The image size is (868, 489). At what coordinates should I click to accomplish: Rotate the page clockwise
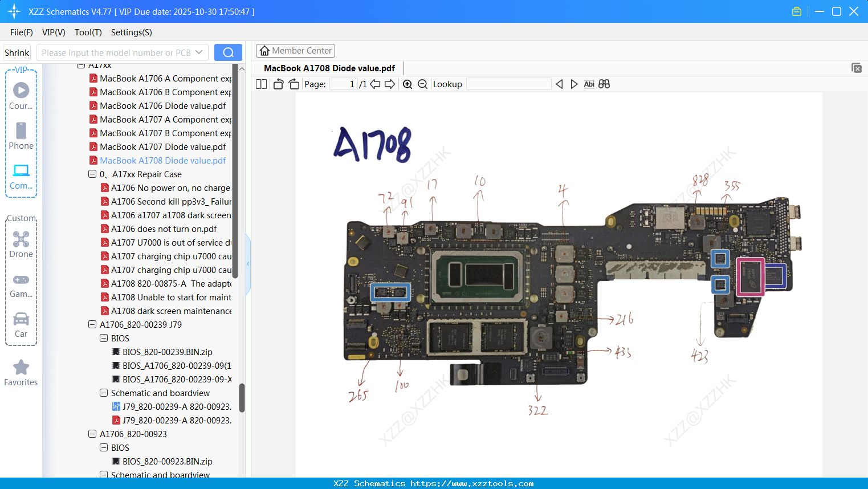point(294,84)
